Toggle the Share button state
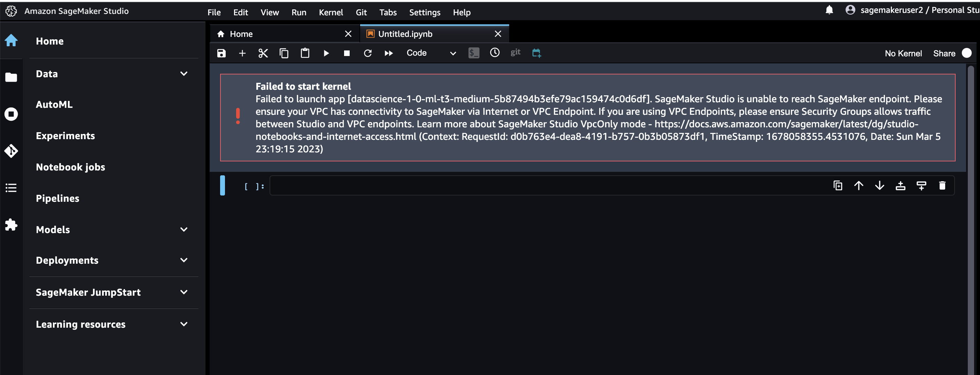This screenshot has width=980, height=375. point(944,53)
